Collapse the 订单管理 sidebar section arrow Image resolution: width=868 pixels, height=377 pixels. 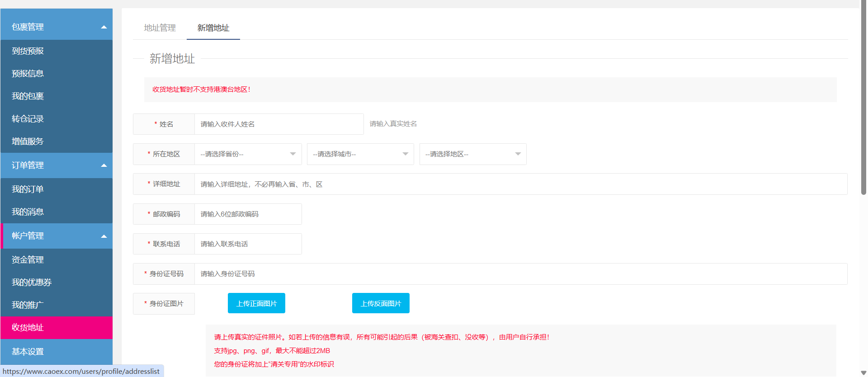pyautogui.click(x=104, y=165)
